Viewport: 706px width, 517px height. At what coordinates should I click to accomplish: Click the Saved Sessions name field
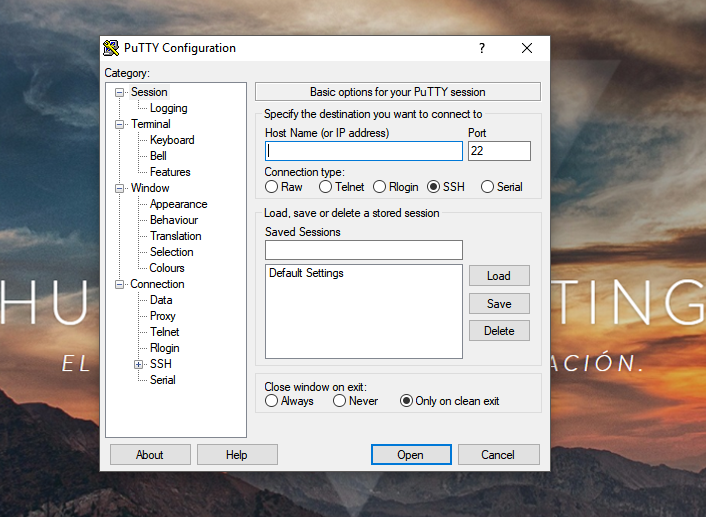[364, 250]
